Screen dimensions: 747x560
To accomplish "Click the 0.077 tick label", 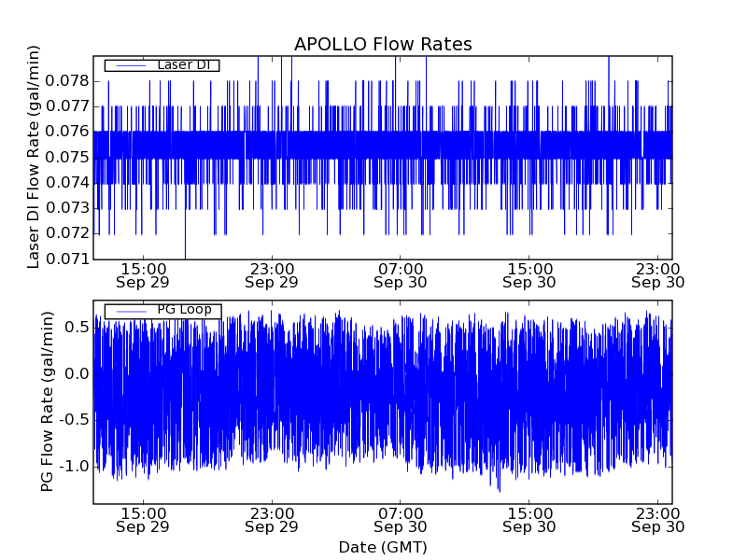I will point(67,106).
